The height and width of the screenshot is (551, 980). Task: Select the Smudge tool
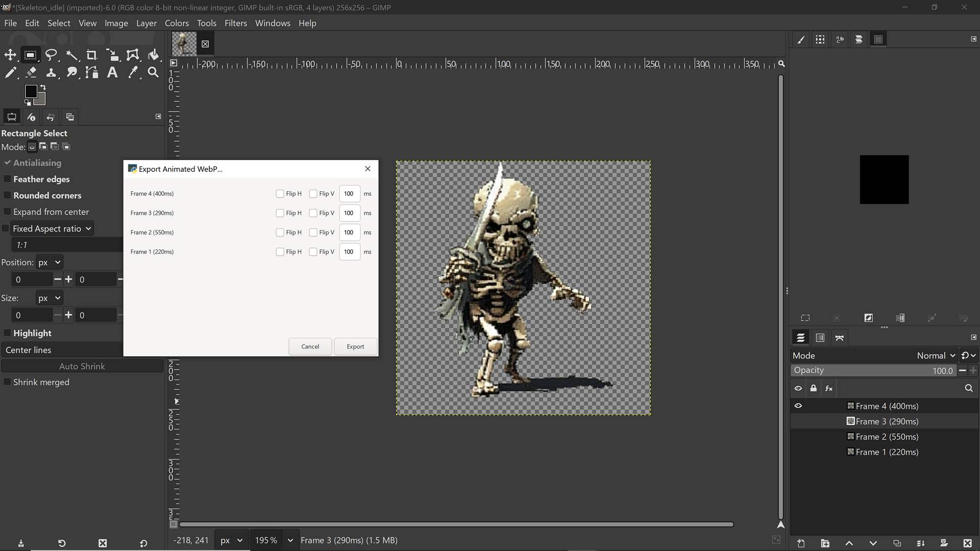coord(71,72)
